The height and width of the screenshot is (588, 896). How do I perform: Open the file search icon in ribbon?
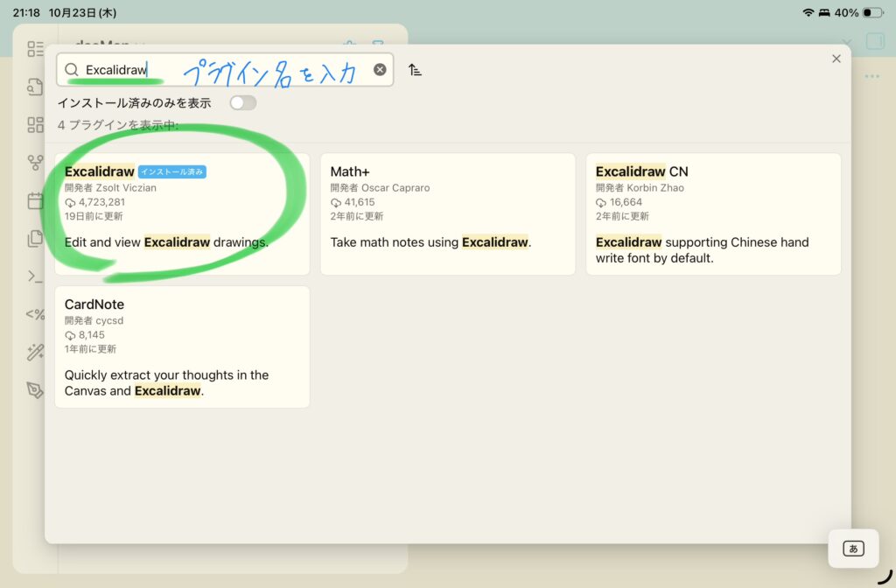(35, 87)
